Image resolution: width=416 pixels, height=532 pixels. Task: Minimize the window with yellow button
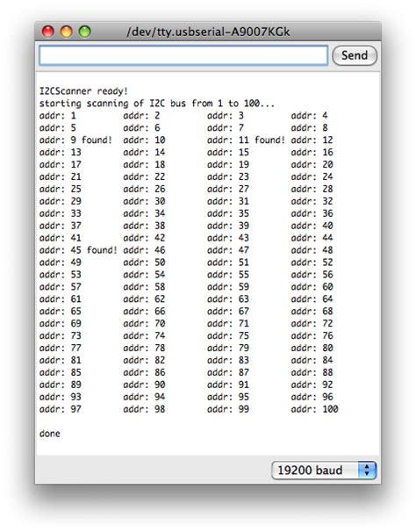point(67,32)
